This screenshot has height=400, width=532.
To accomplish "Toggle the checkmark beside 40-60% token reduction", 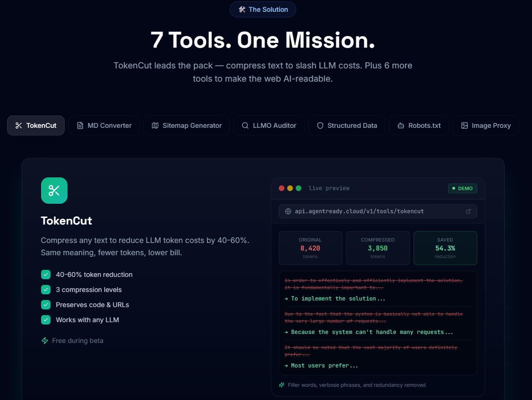I will coord(45,275).
